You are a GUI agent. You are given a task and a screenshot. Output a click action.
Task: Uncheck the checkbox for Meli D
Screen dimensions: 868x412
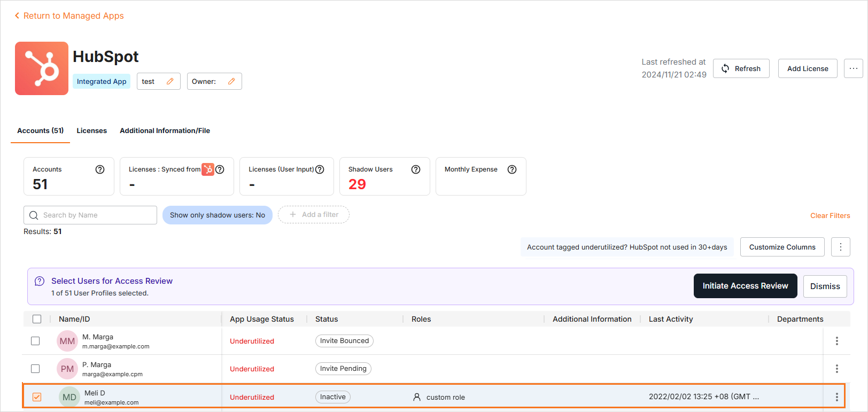point(37,397)
